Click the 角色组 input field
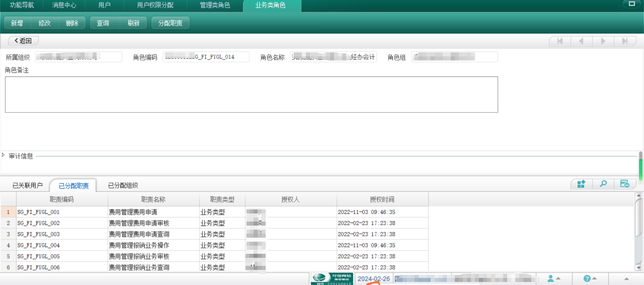The width and height of the screenshot is (644, 285). point(454,57)
